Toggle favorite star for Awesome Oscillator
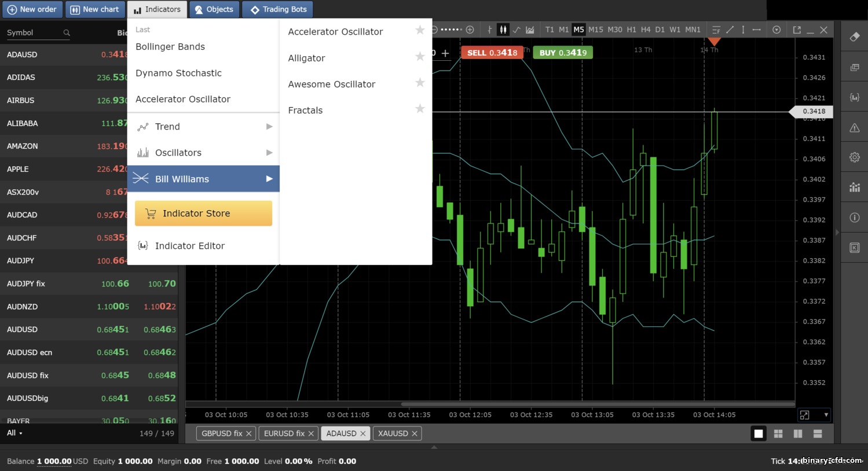The width and height of the screenshot is (868, 471). pos(420,83)
